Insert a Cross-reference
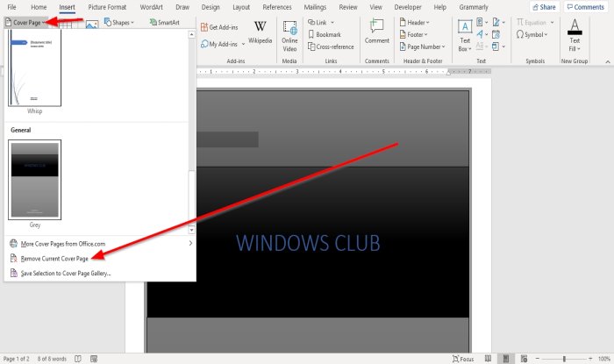The width and height of the screenshot is (614, 364). 331,46
